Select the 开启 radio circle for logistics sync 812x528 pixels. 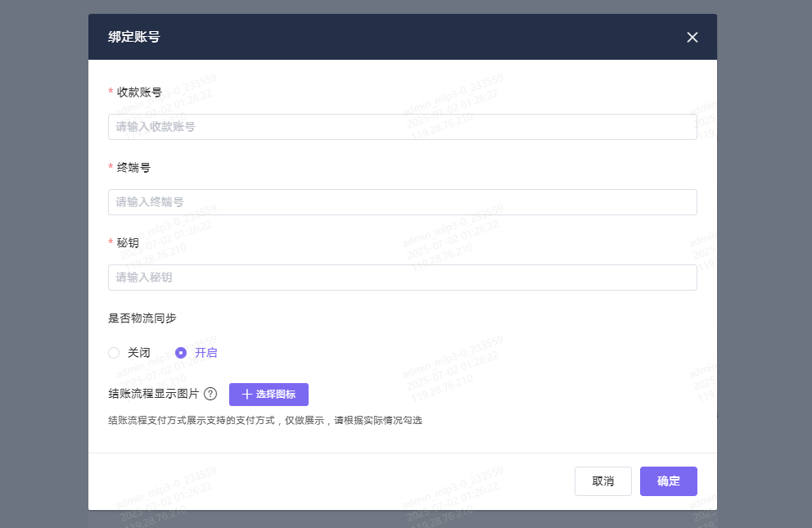(181, 353)
